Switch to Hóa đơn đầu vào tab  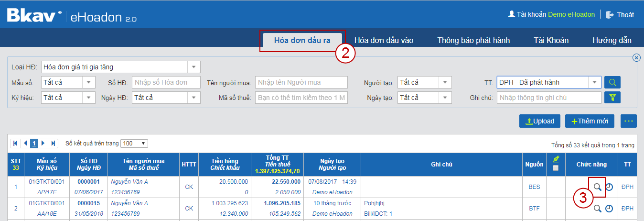tap(384, 41)
